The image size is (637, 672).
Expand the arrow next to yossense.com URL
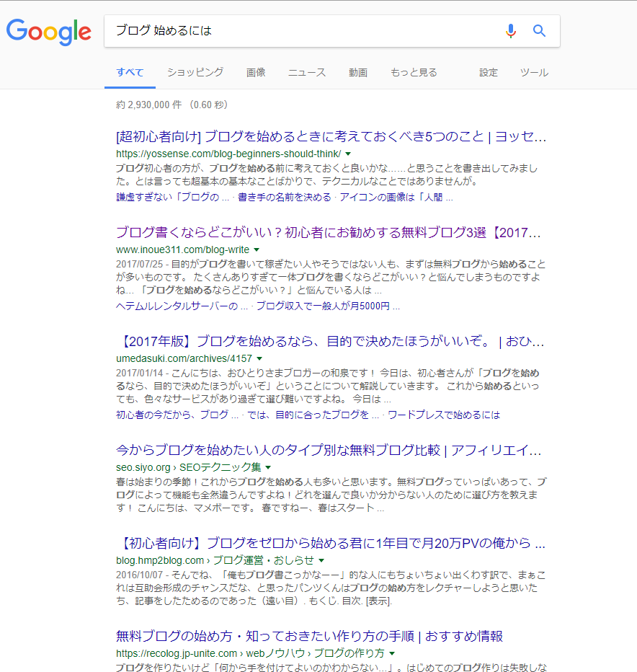pyautogui.click(x=348, y=154)
